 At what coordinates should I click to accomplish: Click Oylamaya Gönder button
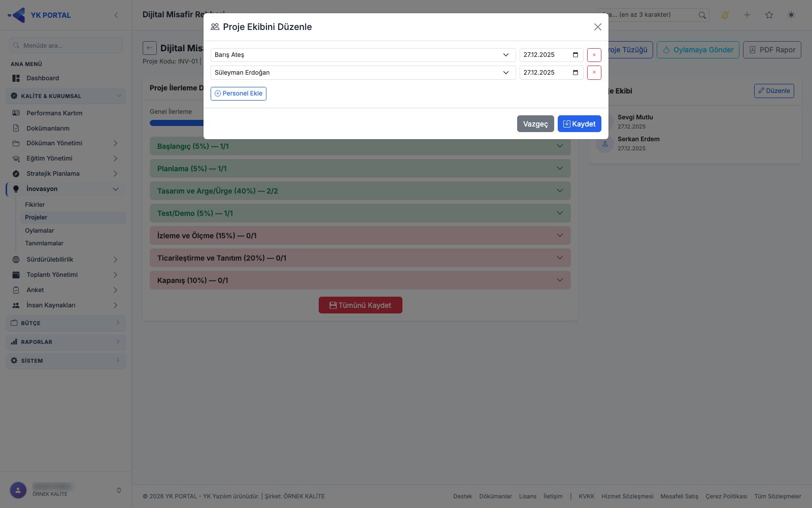pos(698,50)
